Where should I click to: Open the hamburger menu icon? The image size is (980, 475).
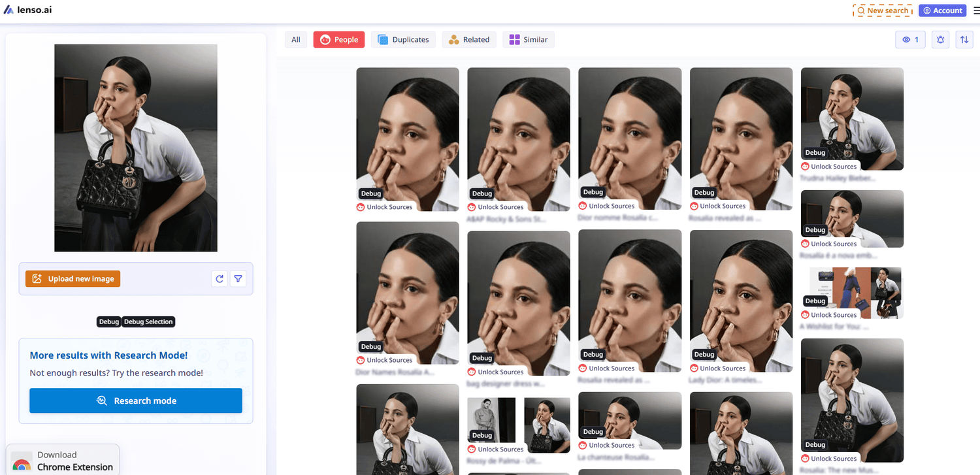pos(975,10)
